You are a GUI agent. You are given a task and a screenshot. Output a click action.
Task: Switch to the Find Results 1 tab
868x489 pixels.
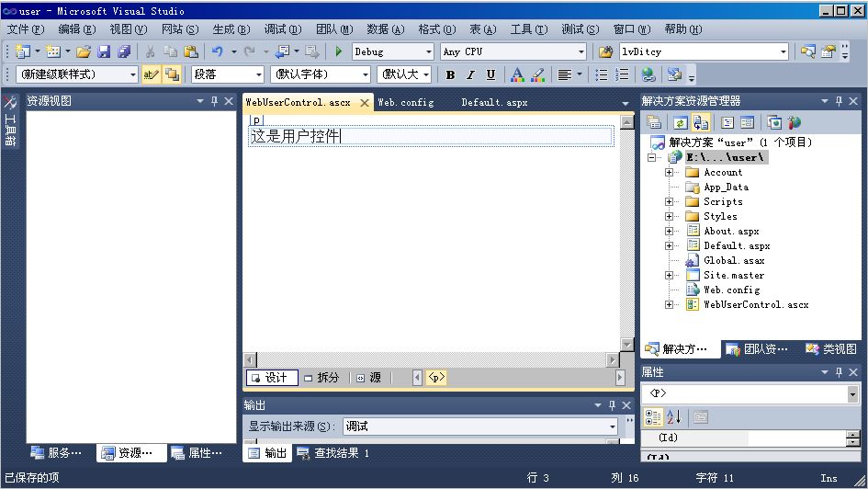pyautogui.click(x=333, y=453)
